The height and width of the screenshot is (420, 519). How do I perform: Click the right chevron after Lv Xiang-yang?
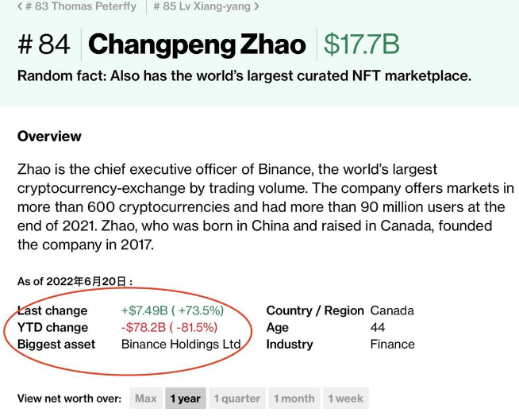(256, 6)
